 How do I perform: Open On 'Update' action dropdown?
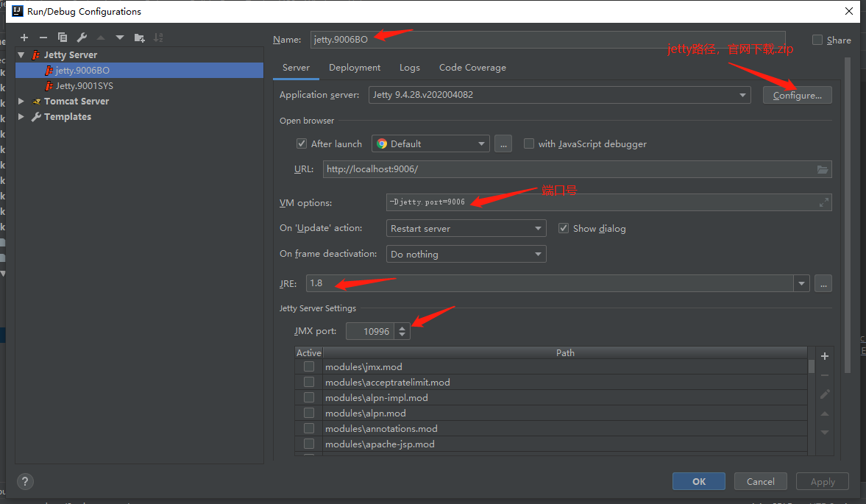click(x=466, y=228)
